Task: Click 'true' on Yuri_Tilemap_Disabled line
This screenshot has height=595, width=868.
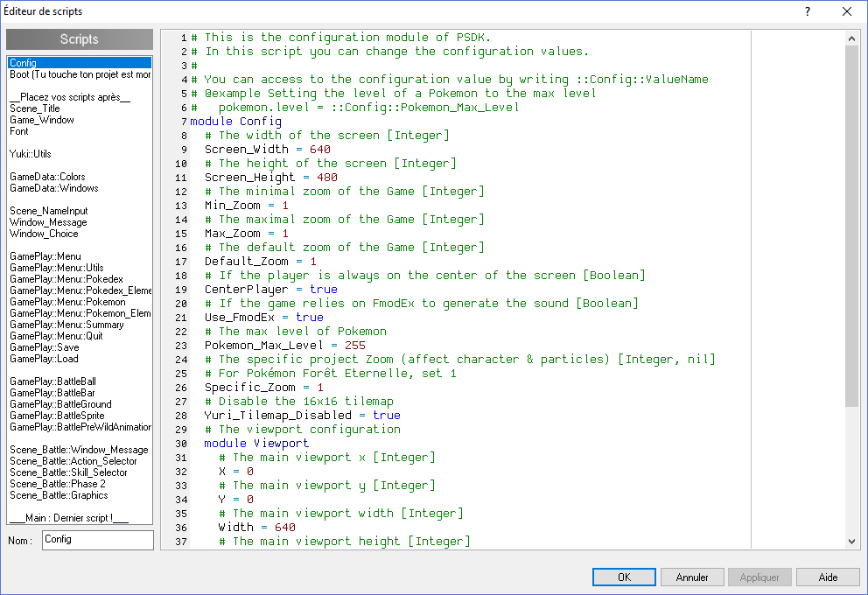Action: 387,415
